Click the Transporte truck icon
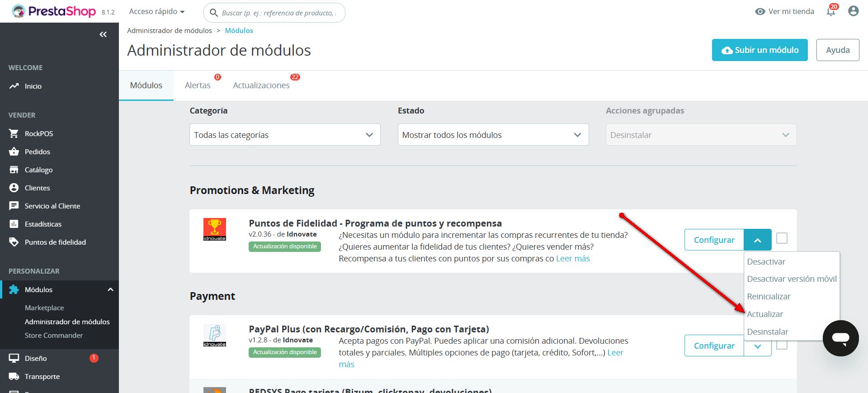Image resolution: width=868 pixels, height=393 pixels. coord(14,376)
